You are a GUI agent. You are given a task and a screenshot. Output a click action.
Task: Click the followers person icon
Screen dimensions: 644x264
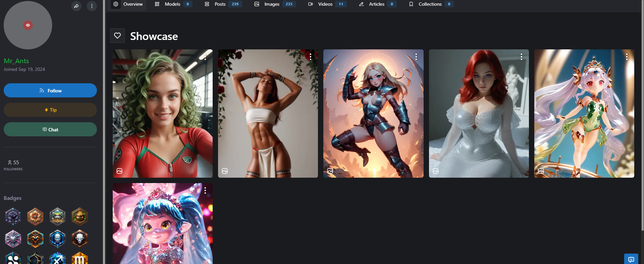point(10,163)
